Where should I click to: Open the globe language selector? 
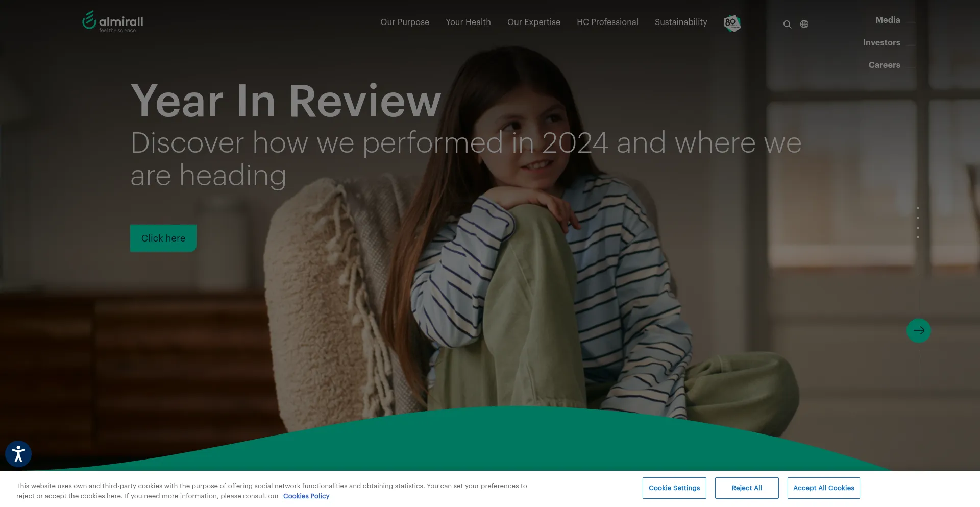804,24
